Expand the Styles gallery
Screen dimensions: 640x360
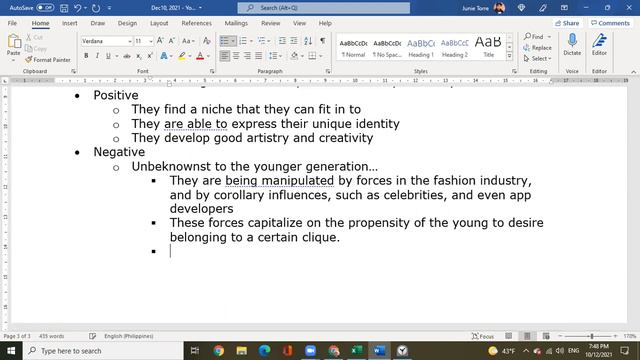coord(509,57)
